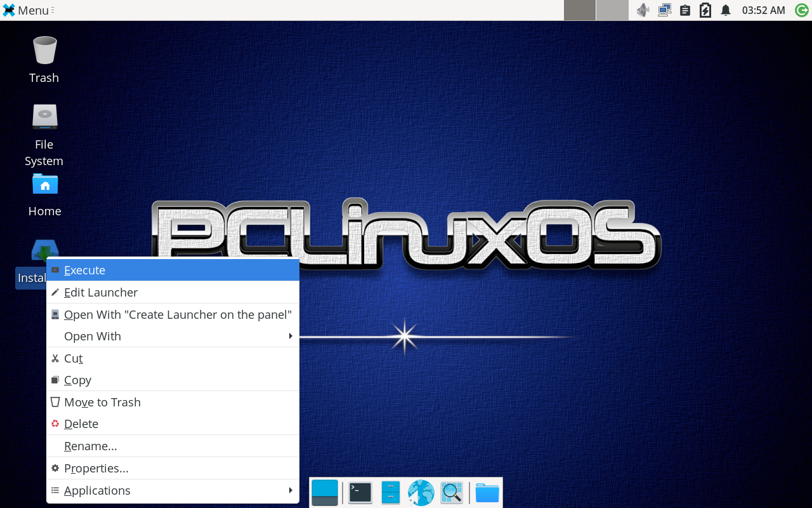Select Edit Launcher menu entry

point(173,292)
